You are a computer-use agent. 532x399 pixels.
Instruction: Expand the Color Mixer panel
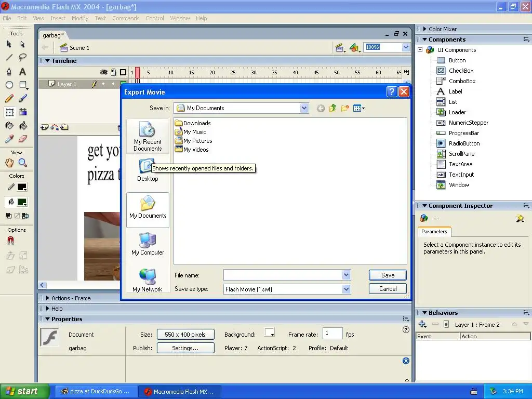425,29
